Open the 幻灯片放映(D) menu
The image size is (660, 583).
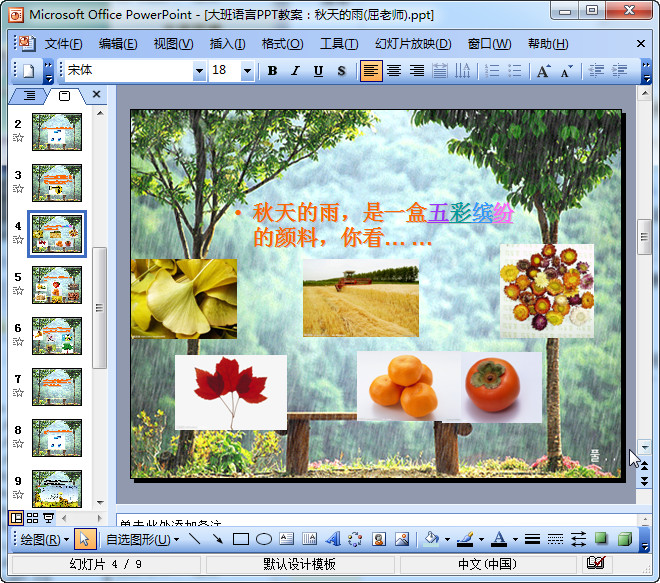[413, 43]
